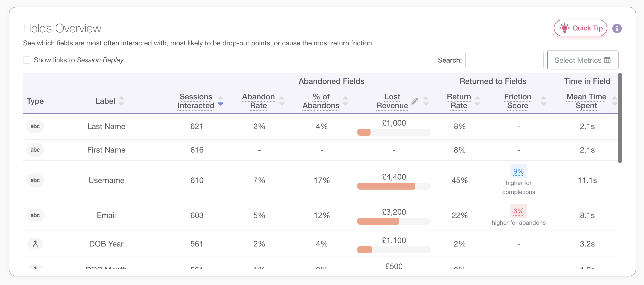Click the abc type icon for First Name
The width and height of the screenshot is (644, 285).
(x=35, y=150)
